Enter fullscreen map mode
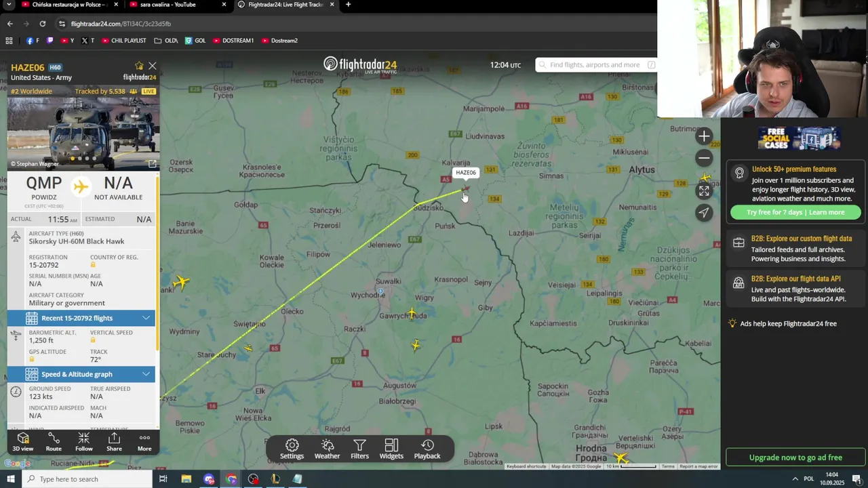Image resolution: width=868 pixels, height=488 pixels. click(704, 190)
